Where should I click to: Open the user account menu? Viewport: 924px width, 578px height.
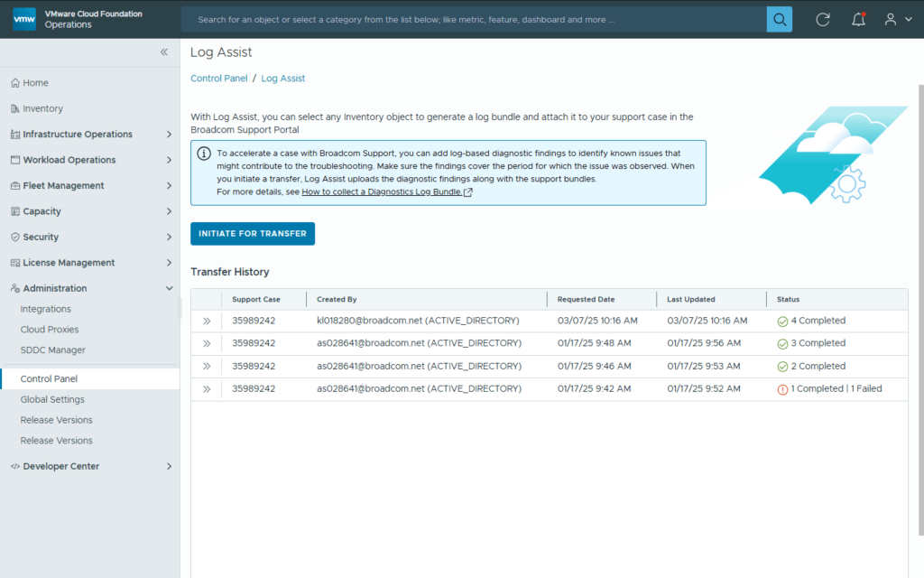coord(898,20)
